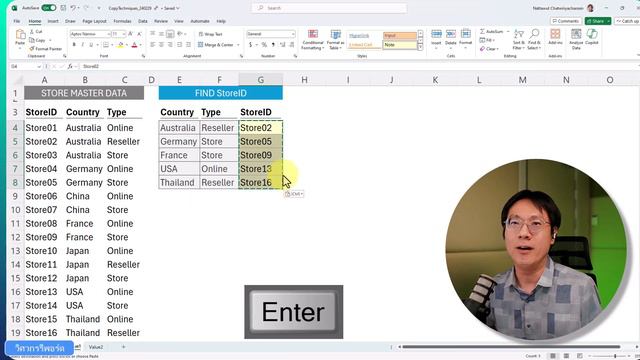The image size is (640, 360).
Task: Click the Search box in title bar
Action: pyautogui.click(x=329, y=8)
